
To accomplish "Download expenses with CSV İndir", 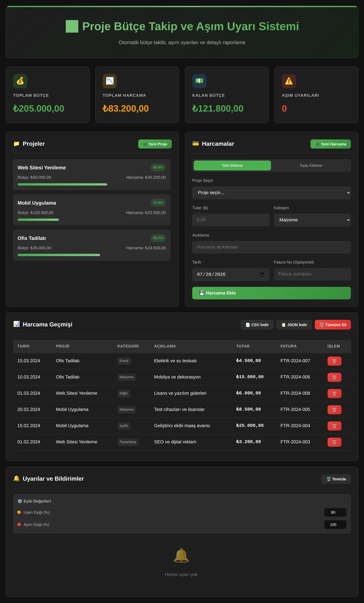I will point(257,325).
